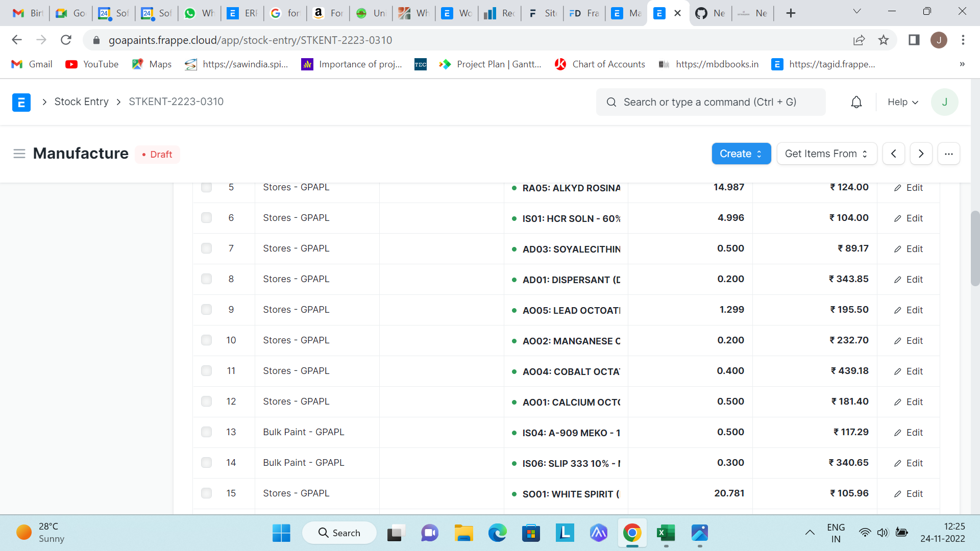Expand the Help menu dropdown
The height and width of the screenshot is (551, 980).
(x=902, y=102)
